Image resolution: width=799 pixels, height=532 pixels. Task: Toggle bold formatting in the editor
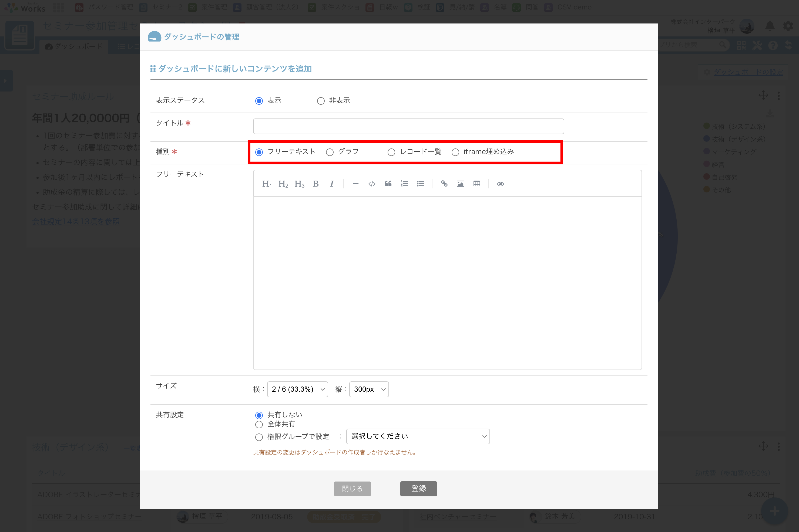315,184
